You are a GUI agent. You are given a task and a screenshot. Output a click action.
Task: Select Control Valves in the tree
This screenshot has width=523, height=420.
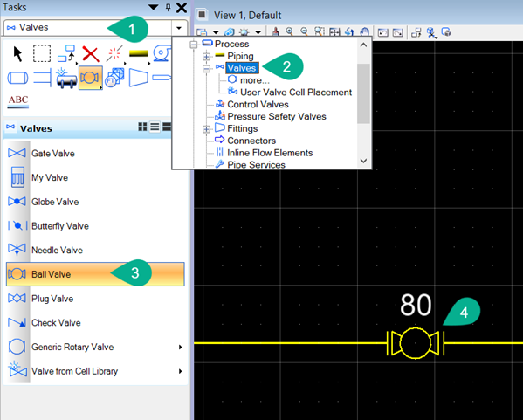(x=258, y=105)
